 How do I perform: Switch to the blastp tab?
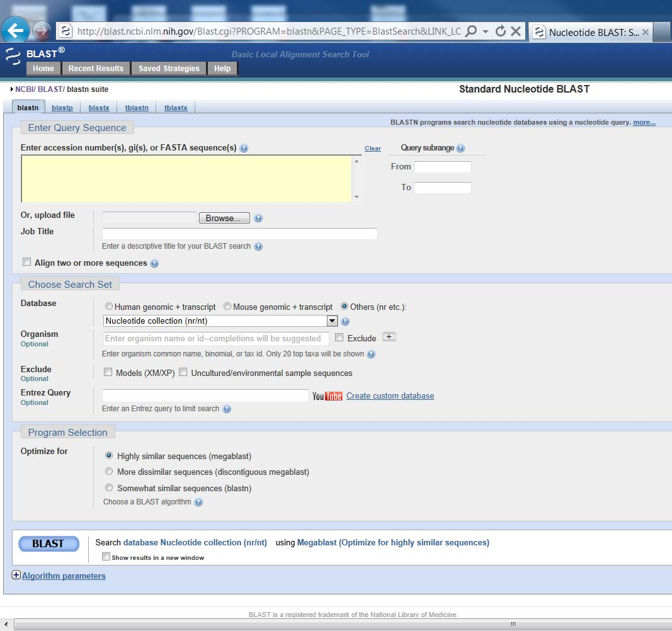62,108
